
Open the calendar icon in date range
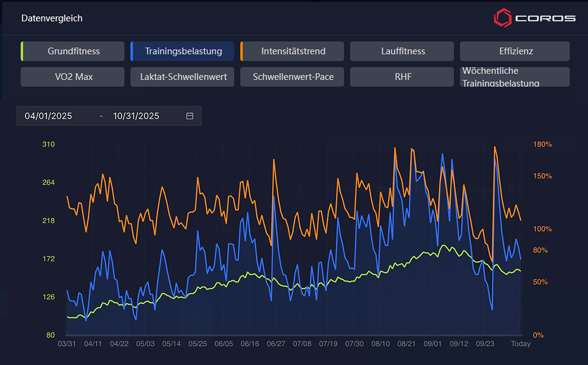[x=190, y=116]
